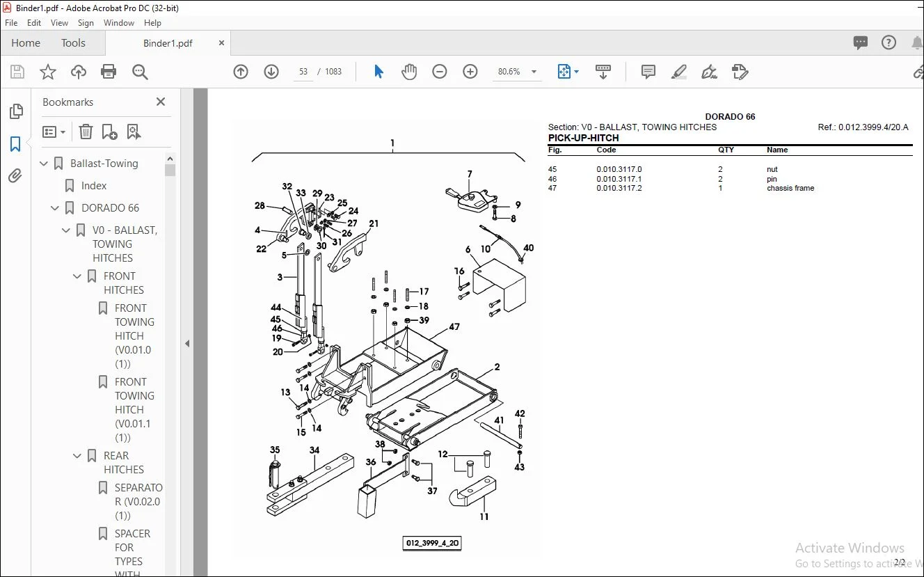924x577 pixels.
Task: Go to the next page arrow
Action: coord(271,72)
